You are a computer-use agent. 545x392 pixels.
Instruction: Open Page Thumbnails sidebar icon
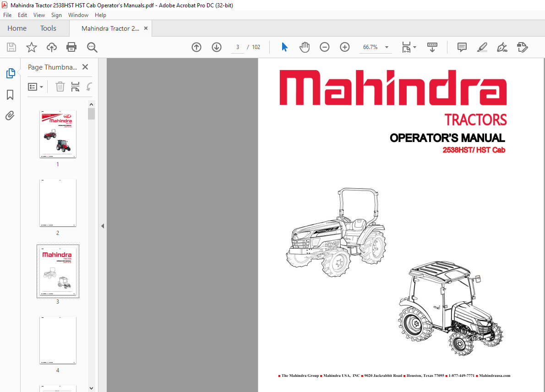coord(11,73)
